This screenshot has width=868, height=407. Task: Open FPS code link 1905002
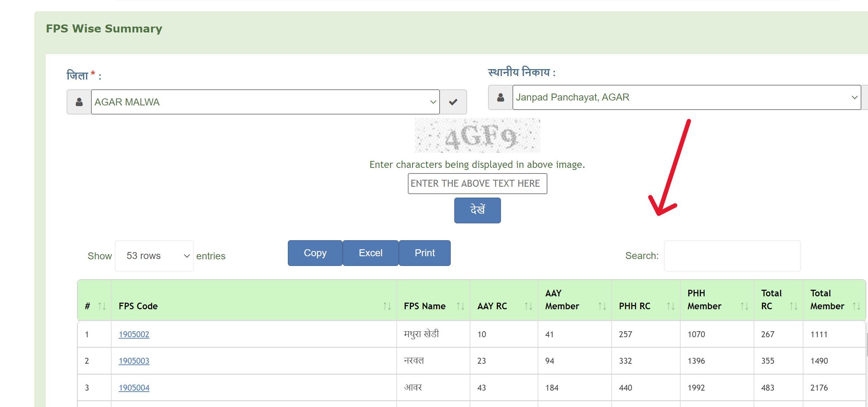pyautogui.click(x=134, y=334)
